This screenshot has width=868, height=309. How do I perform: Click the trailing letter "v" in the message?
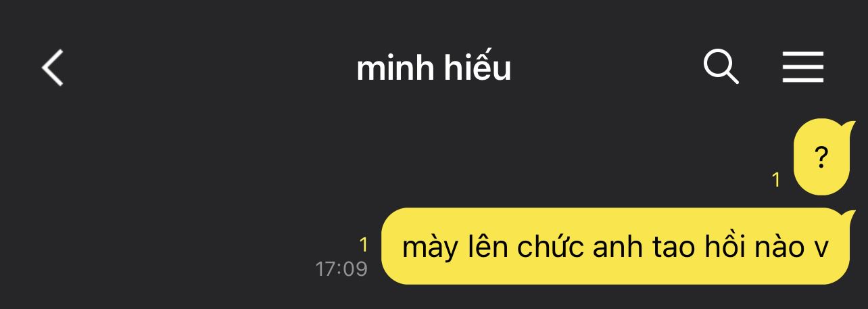(820, 250)
